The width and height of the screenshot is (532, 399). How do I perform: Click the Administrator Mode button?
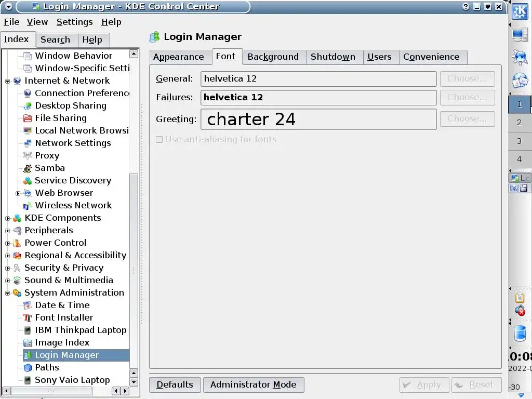pyautogui.click(x=254, y=385)
